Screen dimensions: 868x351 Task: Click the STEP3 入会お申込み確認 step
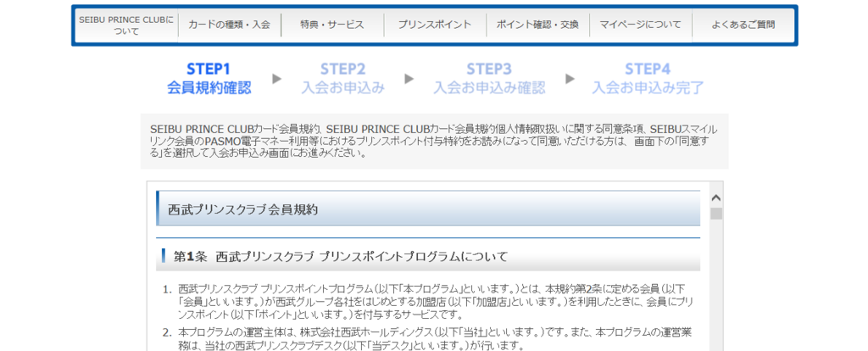coord(489,79)
